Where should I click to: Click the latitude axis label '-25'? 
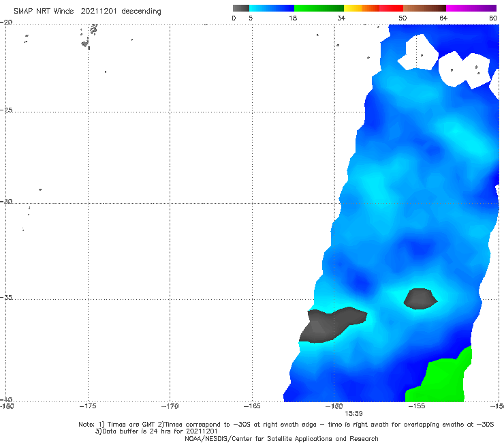click(x=6, y=110)
